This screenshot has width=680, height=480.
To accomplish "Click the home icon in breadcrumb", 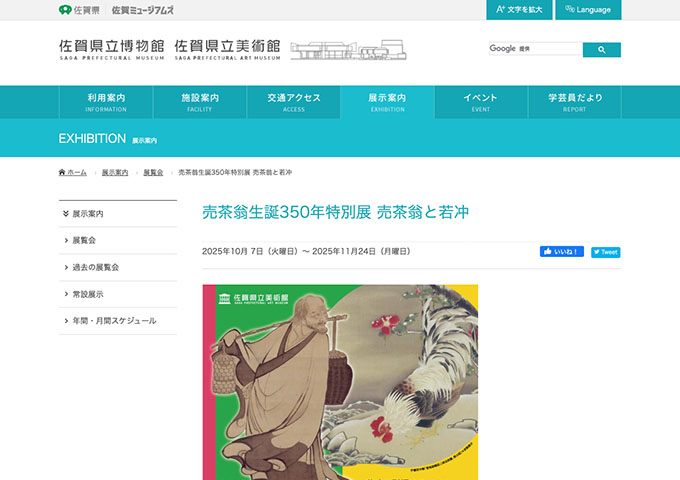I will [x=62, y=172].
